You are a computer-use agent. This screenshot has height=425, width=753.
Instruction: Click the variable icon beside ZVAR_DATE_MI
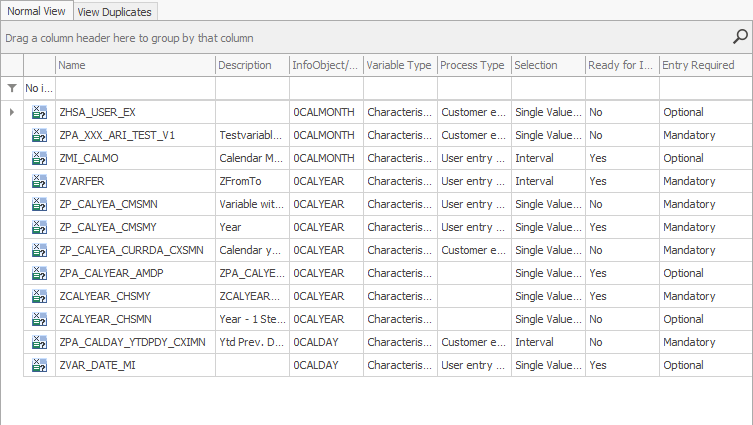[x=39, y=365]
